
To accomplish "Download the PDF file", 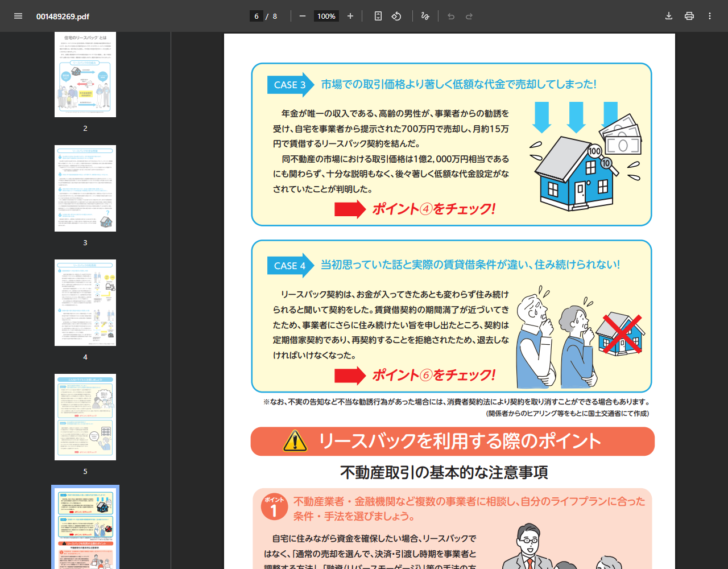I will point(669,16).
